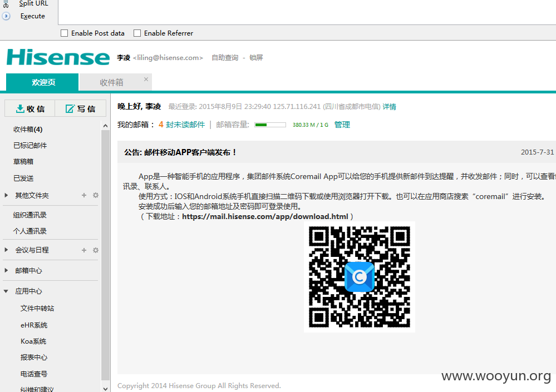Open settings gear for 其他文件夹
This screenshot has height=392, width=556.
(x=95, y=195)
